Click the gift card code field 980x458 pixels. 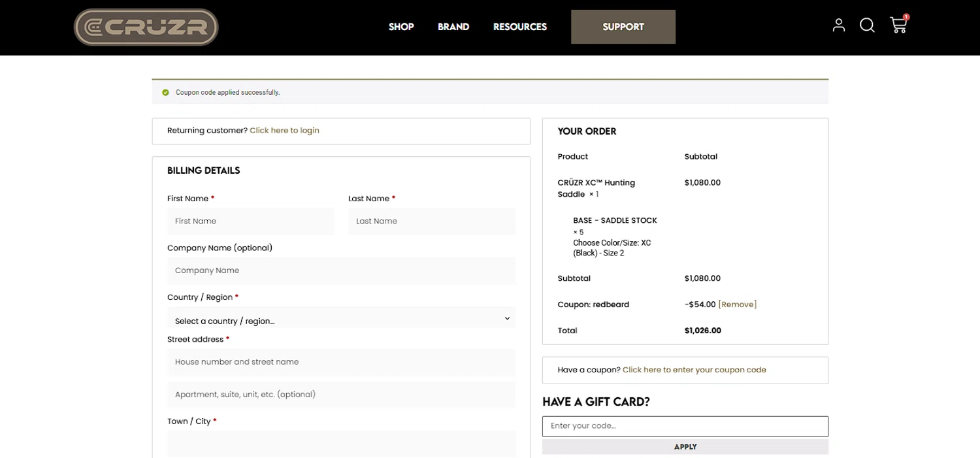coord(685,426)
